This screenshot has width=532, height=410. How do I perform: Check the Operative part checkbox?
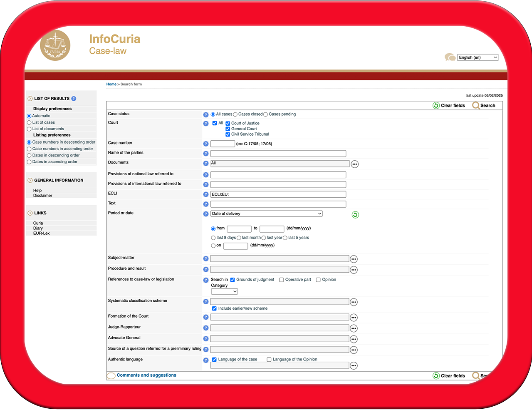(x=282, y=280)
